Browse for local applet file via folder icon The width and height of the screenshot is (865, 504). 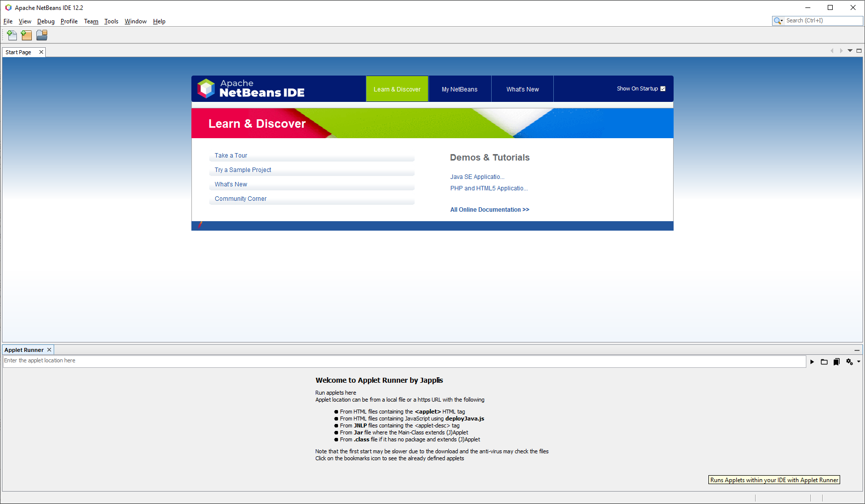(824, 362)
